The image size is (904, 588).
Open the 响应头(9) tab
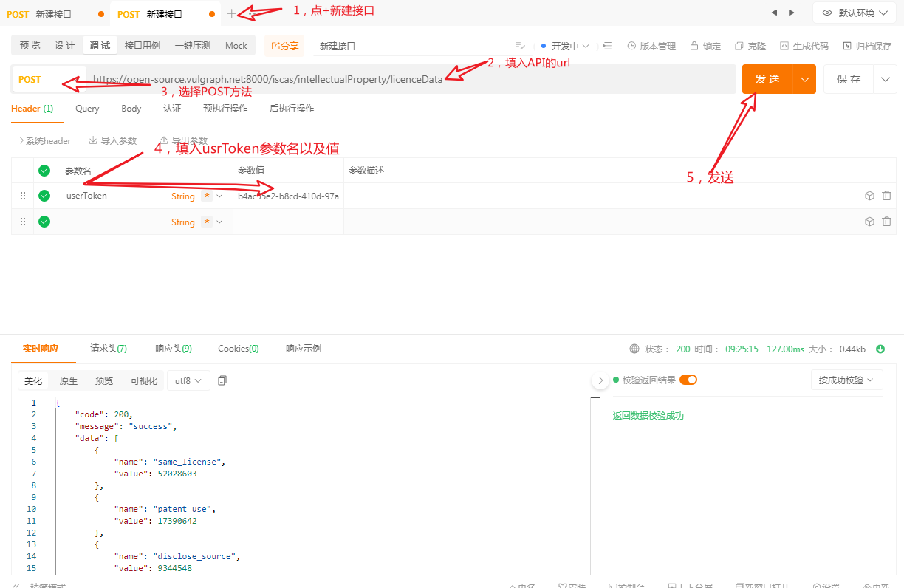click(174, 349)
